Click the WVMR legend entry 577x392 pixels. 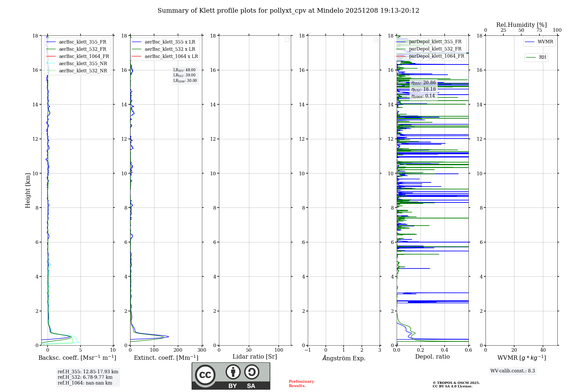coord(545,42)
